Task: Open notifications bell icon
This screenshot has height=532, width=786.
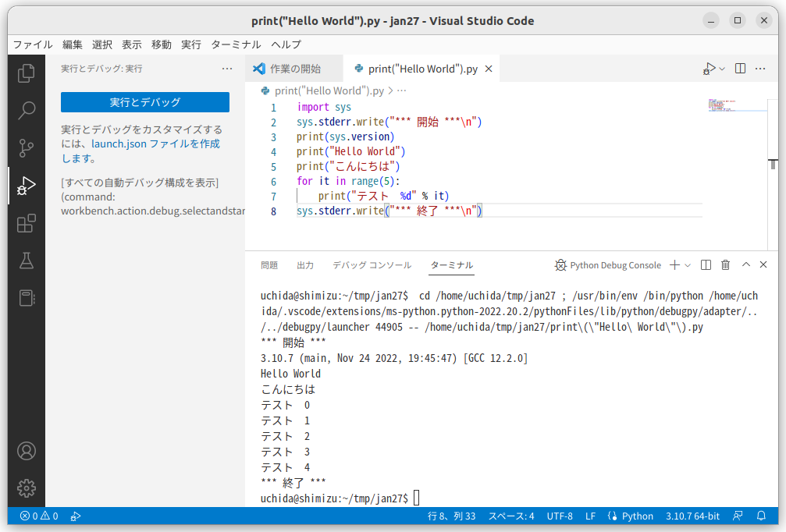Action: [x=761, y=516]
